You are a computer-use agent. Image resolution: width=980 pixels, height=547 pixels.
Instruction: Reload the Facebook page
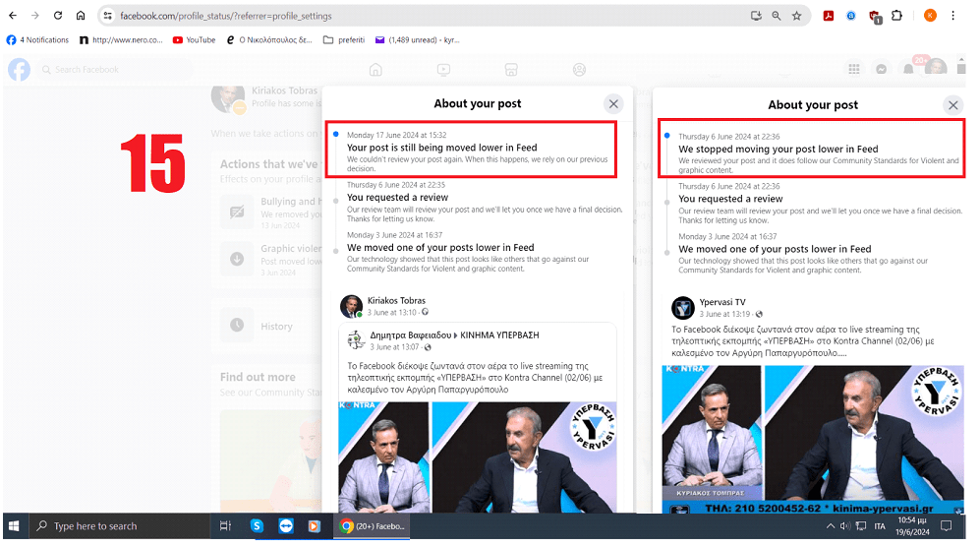57,16
